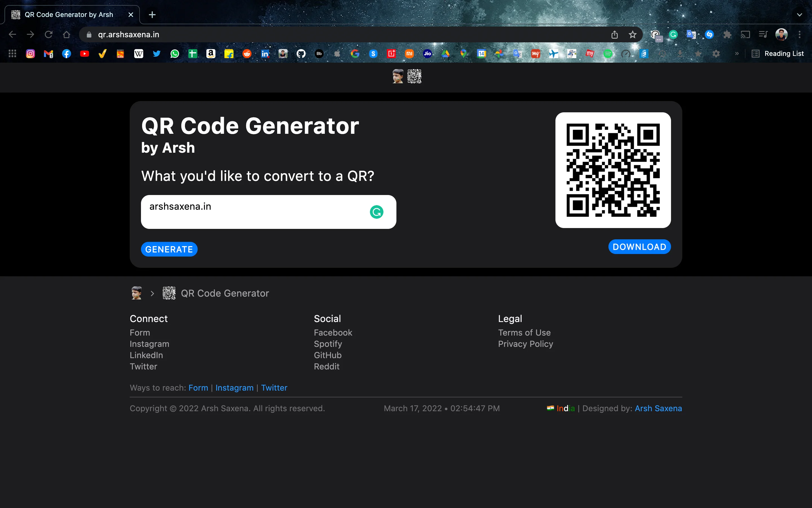Open the Form link under Connect

pyautogui.click(x=140, y=333)
